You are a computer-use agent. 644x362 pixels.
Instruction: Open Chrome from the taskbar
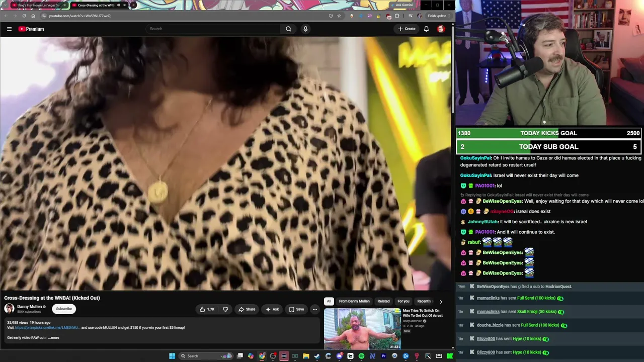click(x=262, y=356)
